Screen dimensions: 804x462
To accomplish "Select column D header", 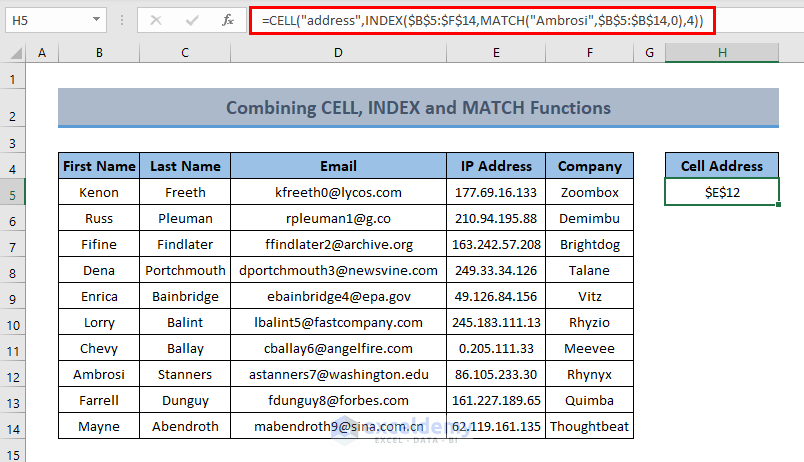I will [x=338, y=53].
